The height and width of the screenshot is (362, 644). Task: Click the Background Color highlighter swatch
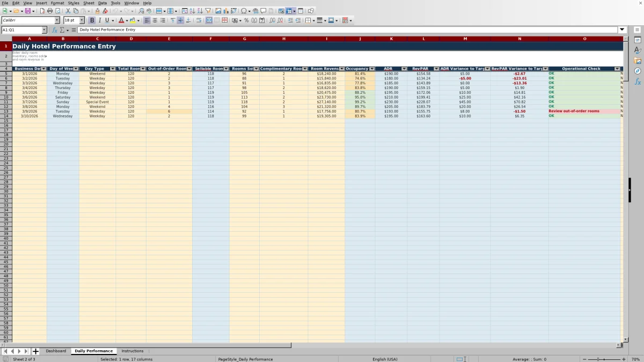tap(132, 20)
